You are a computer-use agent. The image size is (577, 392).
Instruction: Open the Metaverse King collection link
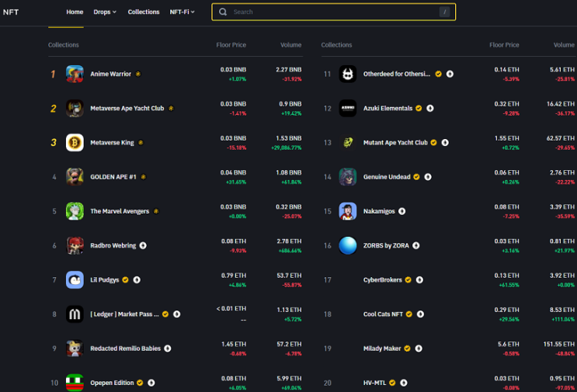(113, 142)
